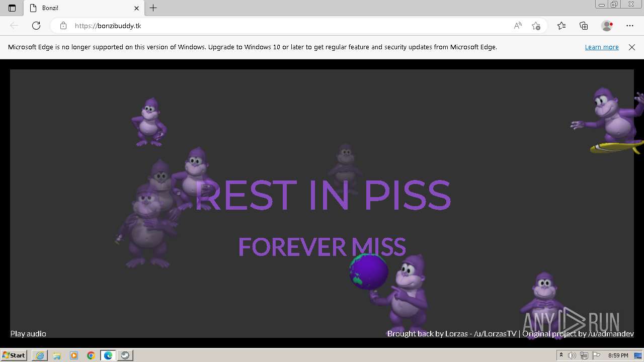Viewport: 644px width, 362px height.
Task: Select the Bonzi! tab
Action: 84,8
